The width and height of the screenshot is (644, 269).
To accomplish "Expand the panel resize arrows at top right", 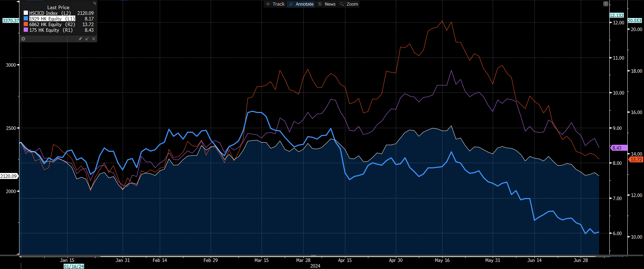I will click(605, 4).
